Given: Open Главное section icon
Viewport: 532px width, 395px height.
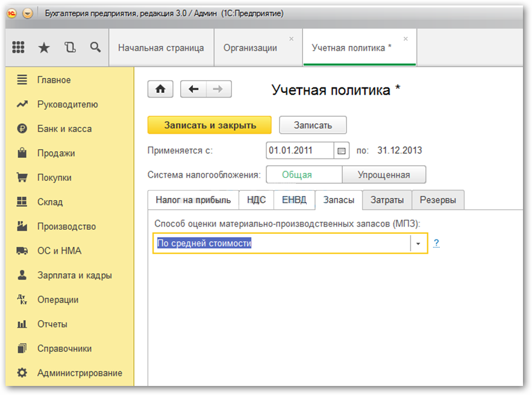Looking at the screenshot, I should click(x=22, y=80).
